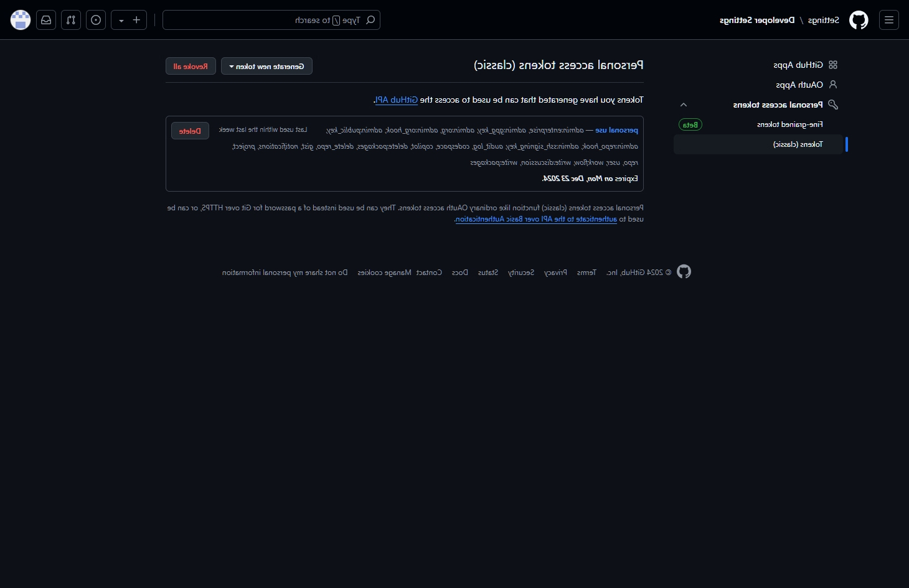This screenshot has height=588, width=909.
Task: Open authenticate to the API over Basic Authentication link
Action: (x=536, y=219)
